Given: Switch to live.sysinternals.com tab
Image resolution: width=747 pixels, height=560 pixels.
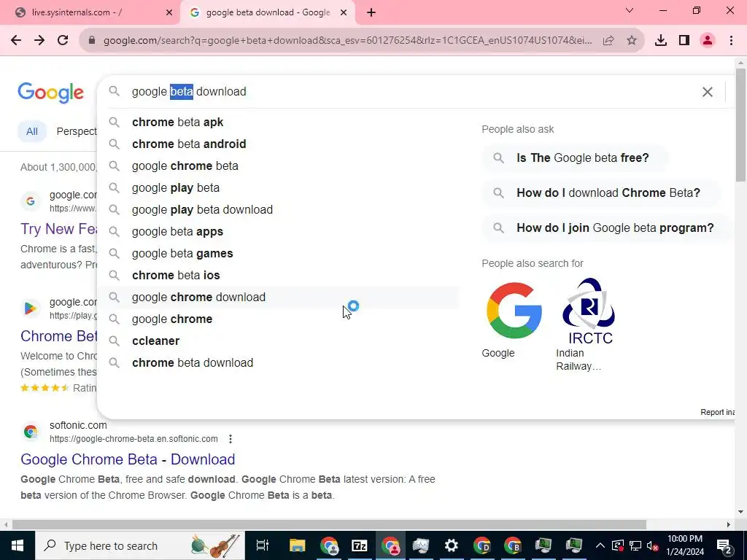Looking at the screenshot, I should (x=90, y=13).
